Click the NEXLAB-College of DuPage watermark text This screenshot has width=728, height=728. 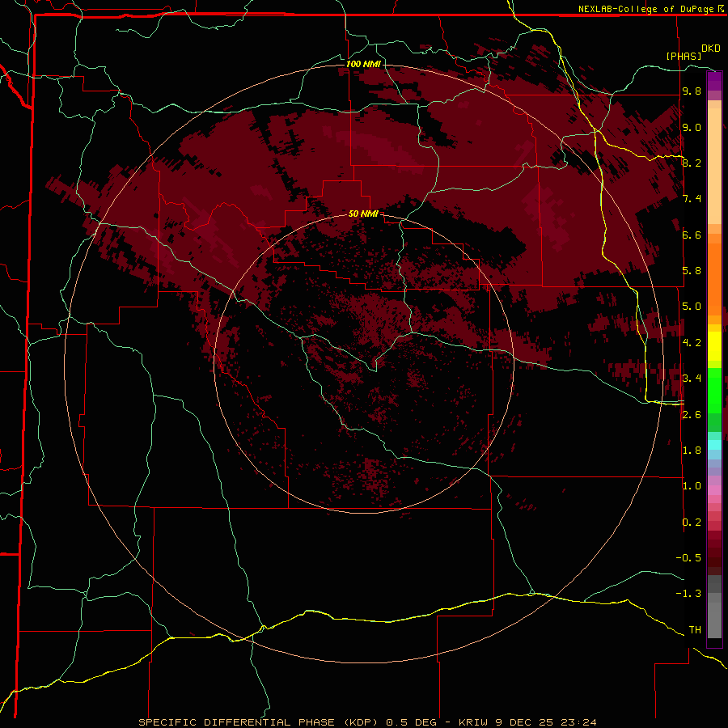tap(645, 9)
